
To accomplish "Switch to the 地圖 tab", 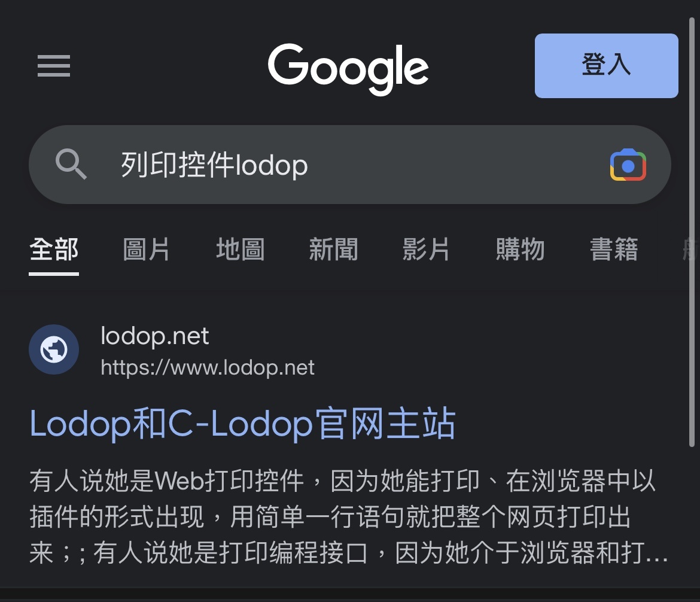I will coord(240,249).
